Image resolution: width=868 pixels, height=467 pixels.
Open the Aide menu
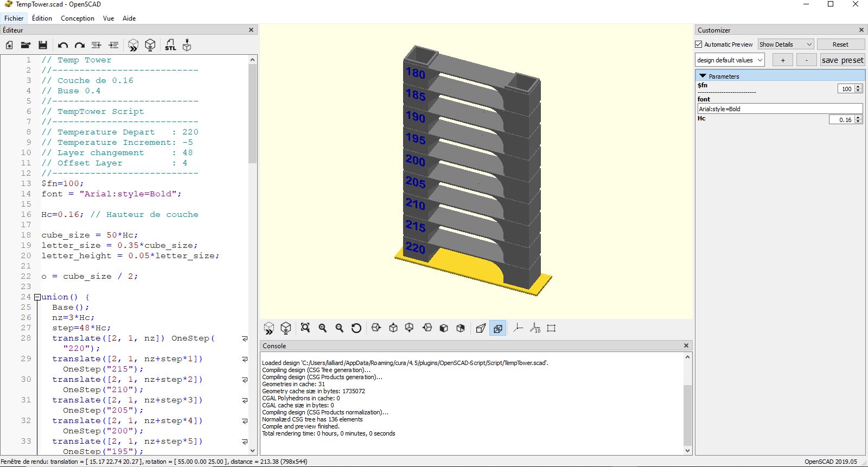[129, 18]
